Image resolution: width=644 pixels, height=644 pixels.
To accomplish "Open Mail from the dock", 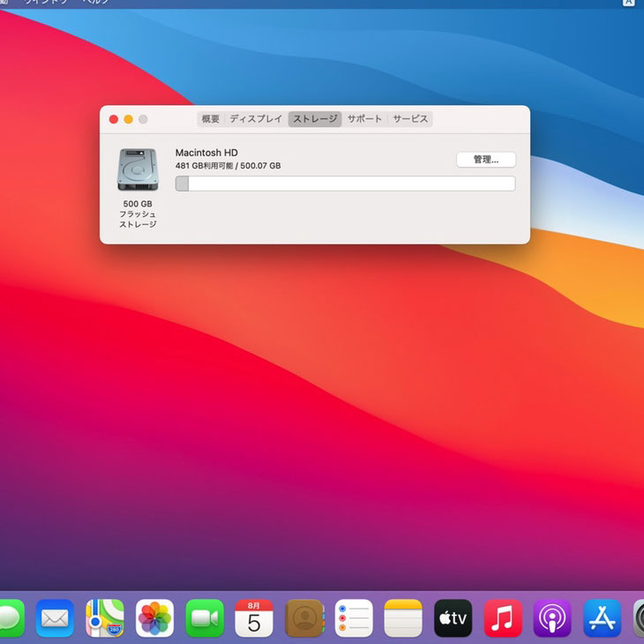I will (55, 618).
